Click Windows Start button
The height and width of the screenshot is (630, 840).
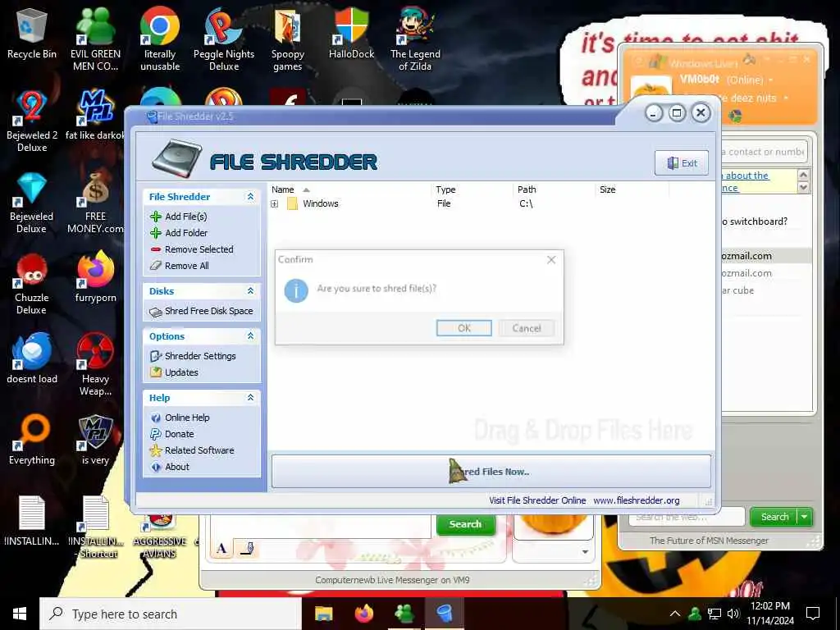click(x=20, y=614)
